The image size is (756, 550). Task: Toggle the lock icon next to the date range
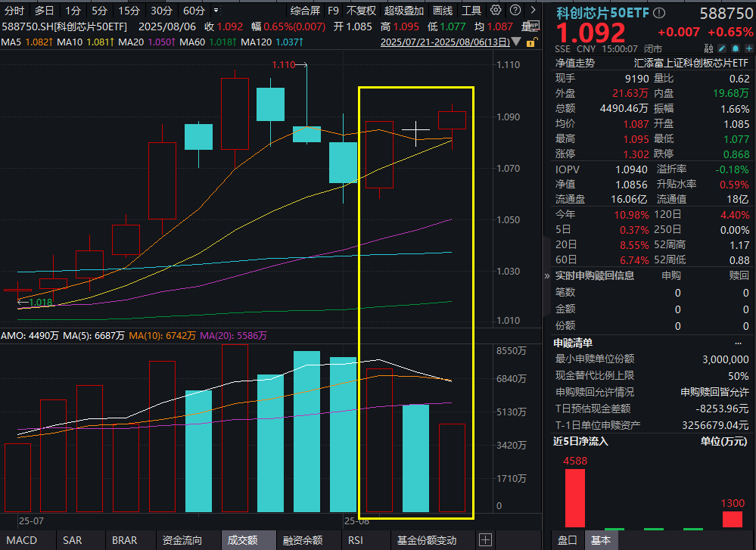click(530, 42)
